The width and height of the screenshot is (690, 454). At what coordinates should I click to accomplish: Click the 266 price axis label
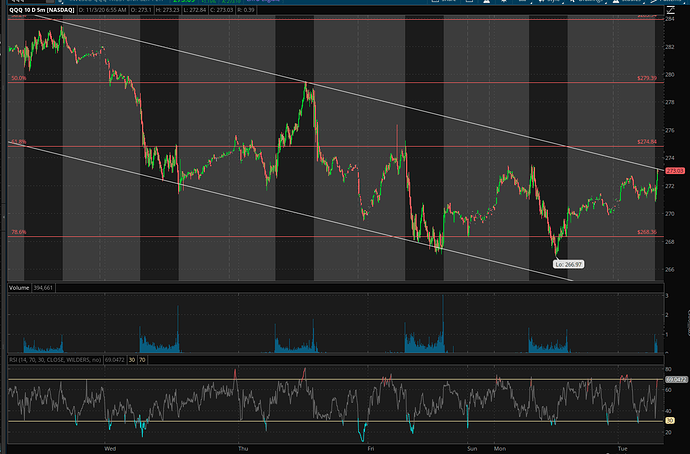670,269
